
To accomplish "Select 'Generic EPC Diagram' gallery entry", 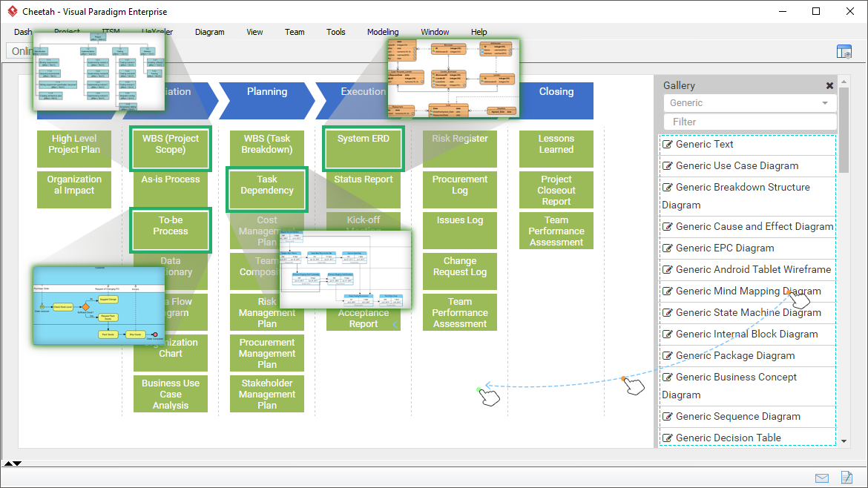I will [748, 248].
